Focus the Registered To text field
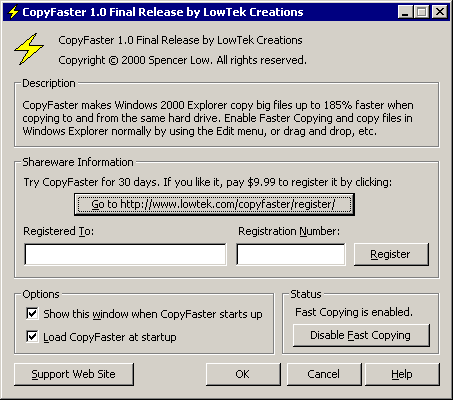The height and width of the screenshot is (400, 453). tap(125, 254)
